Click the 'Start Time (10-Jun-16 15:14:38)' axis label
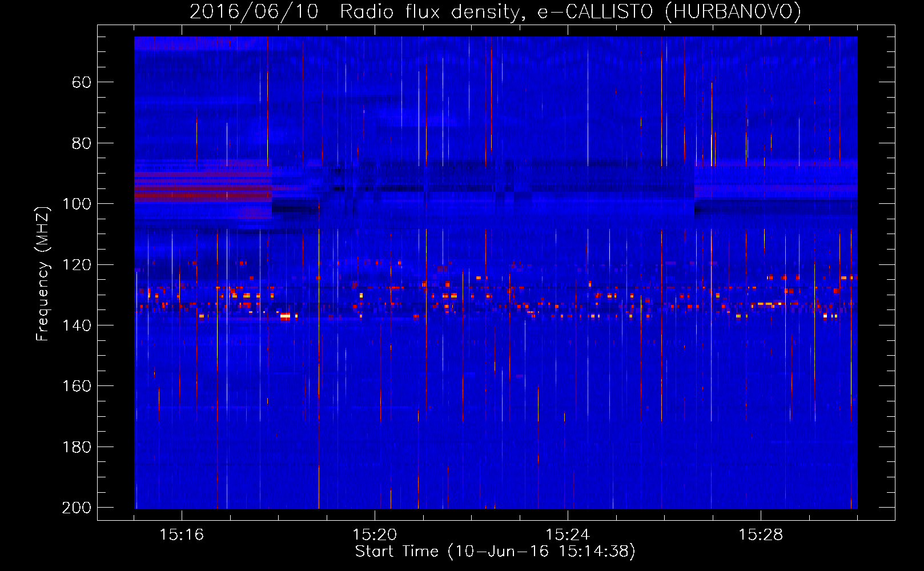The width and height of the screenshot is (924, 571). click(495, 552)
